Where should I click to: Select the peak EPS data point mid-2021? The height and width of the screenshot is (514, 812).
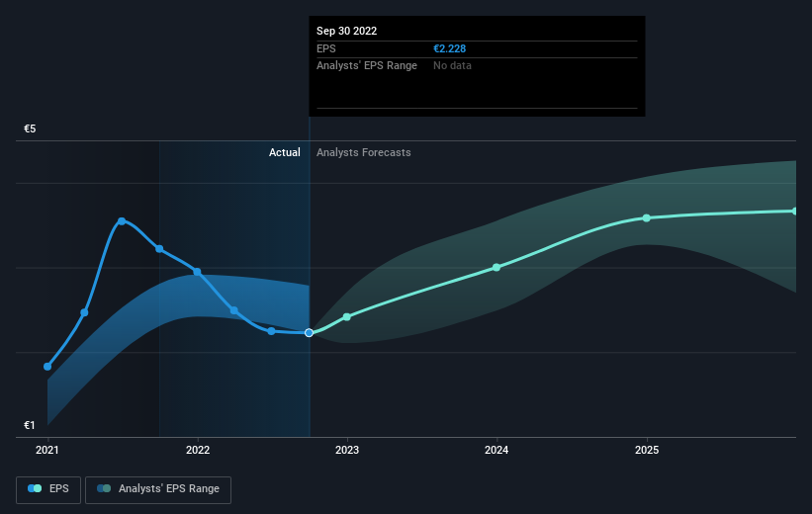coord(122,221)
